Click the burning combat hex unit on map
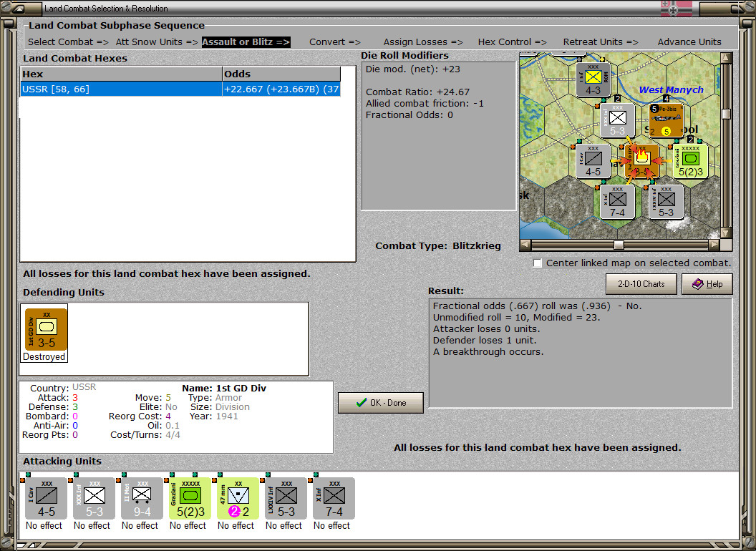Viewport: 756px width, 551px height. [x=641, y=160]
